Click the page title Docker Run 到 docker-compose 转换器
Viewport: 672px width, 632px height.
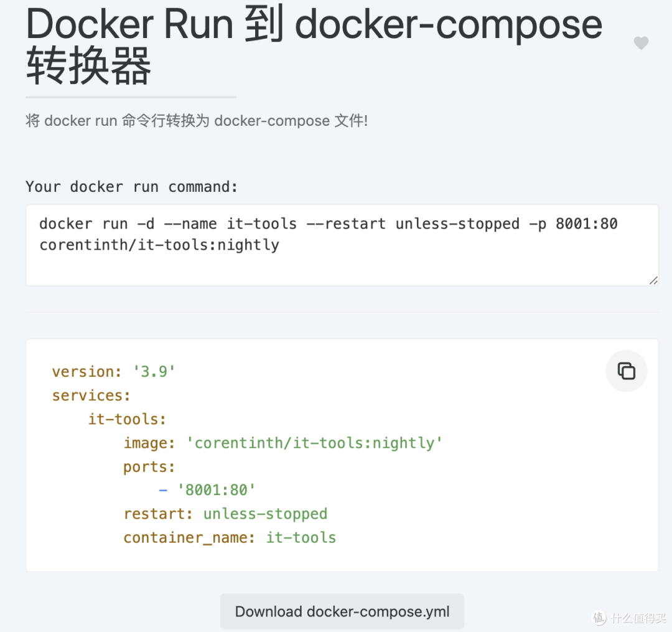tap(314, 45)
